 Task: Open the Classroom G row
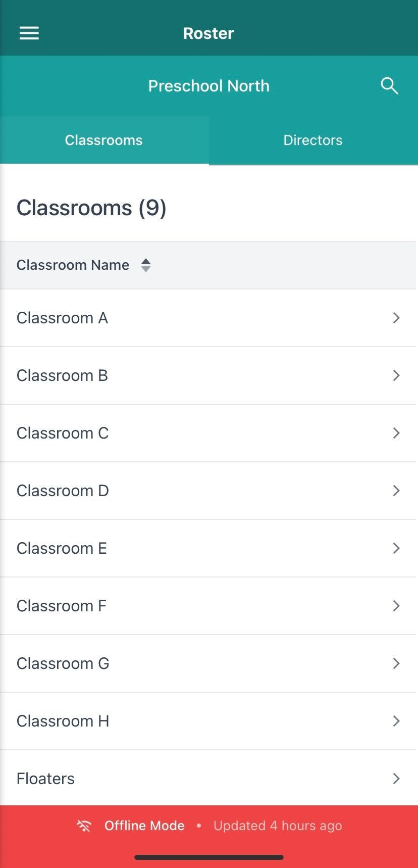point(63,663)
